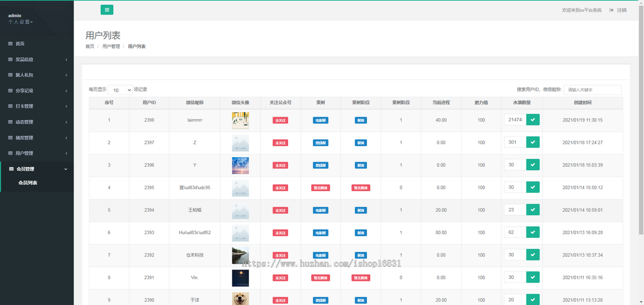Viewport: 644px width, 305px height.
Task: Click the 用户管理 breadcrumb link
Action: (111, 47)
